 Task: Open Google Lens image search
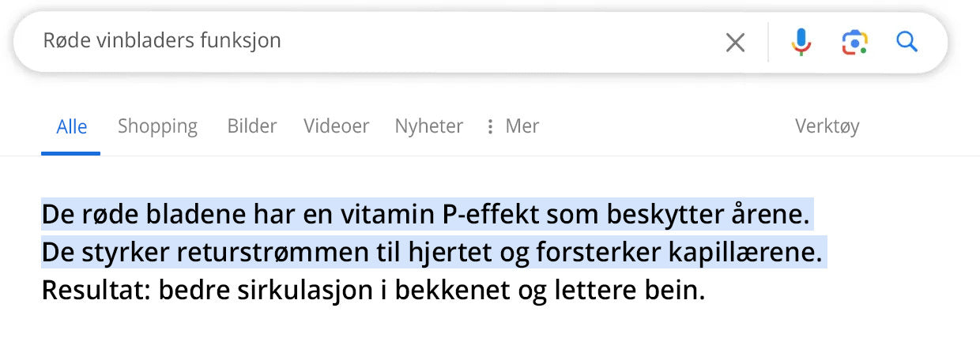click(x=854, y=42)
